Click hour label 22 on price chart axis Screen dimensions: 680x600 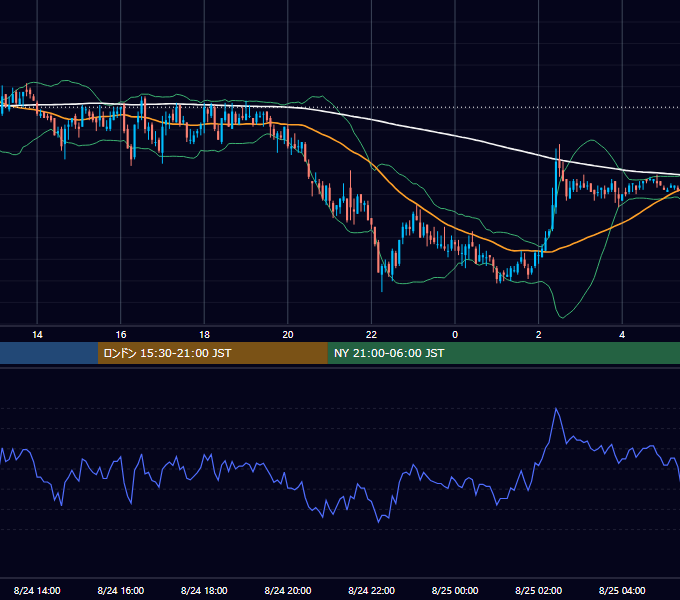(x=372, y=335)
